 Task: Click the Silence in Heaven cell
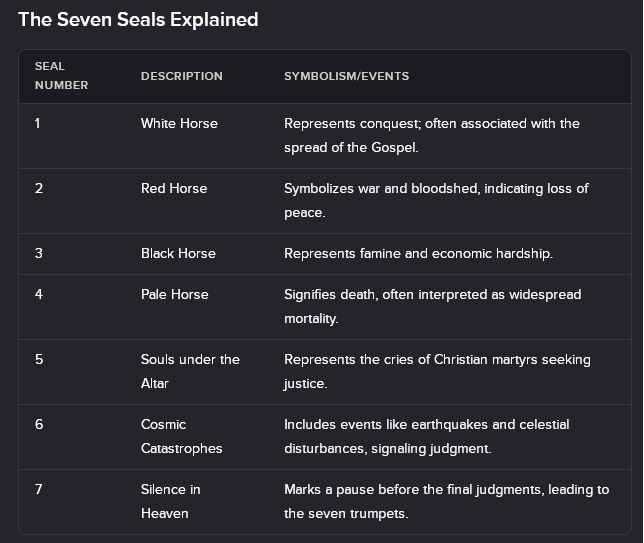point(171,501)
